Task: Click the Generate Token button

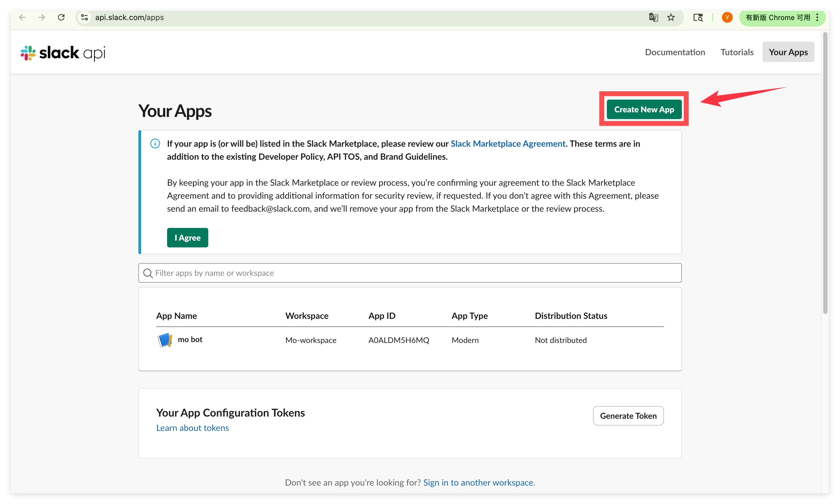Action: (628, 416)
